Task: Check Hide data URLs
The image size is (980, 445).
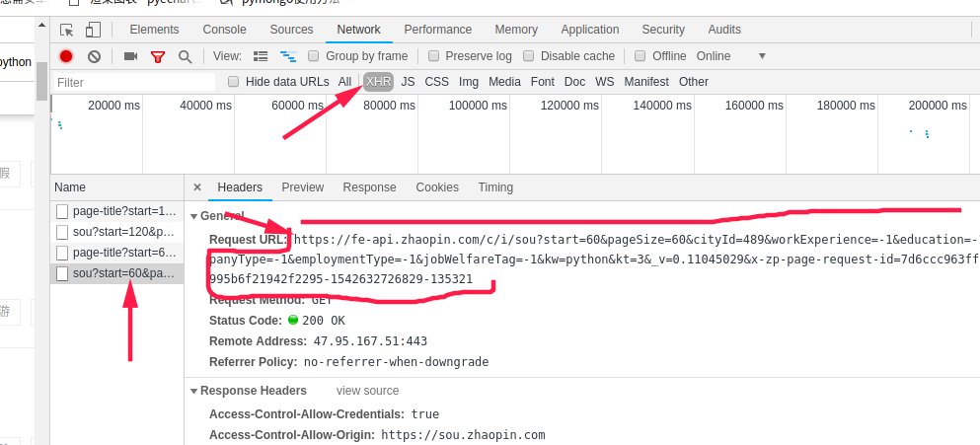Action: (x=233, y=81)
